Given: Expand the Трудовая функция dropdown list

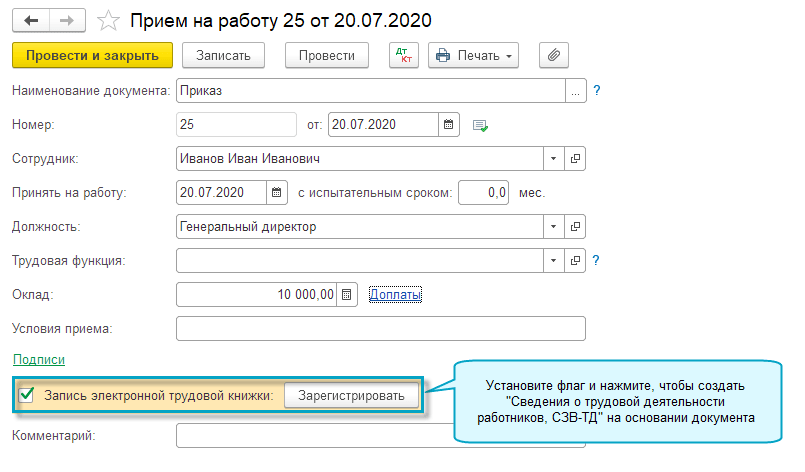Looking at the screenshot, I should pos(554,261).
